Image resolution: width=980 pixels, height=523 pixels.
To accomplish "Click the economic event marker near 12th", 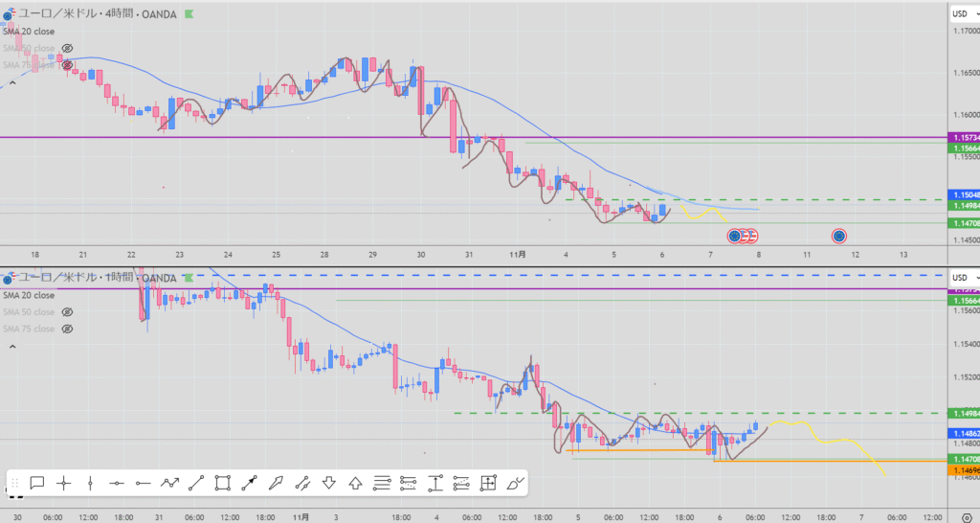I will (839, 235).
